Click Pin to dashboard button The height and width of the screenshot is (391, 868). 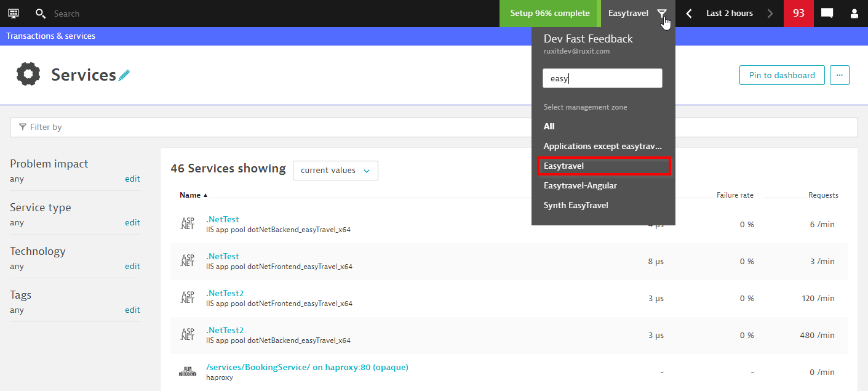[782, 75]
